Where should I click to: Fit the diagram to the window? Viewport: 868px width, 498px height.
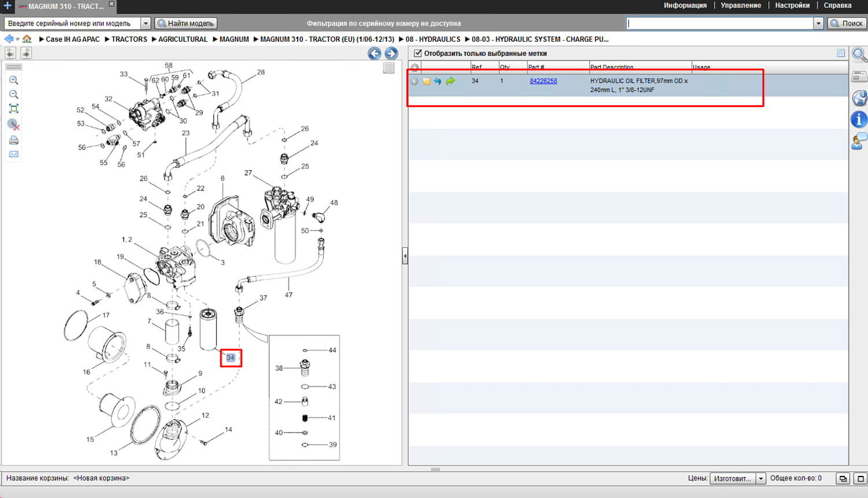(14, 109)
